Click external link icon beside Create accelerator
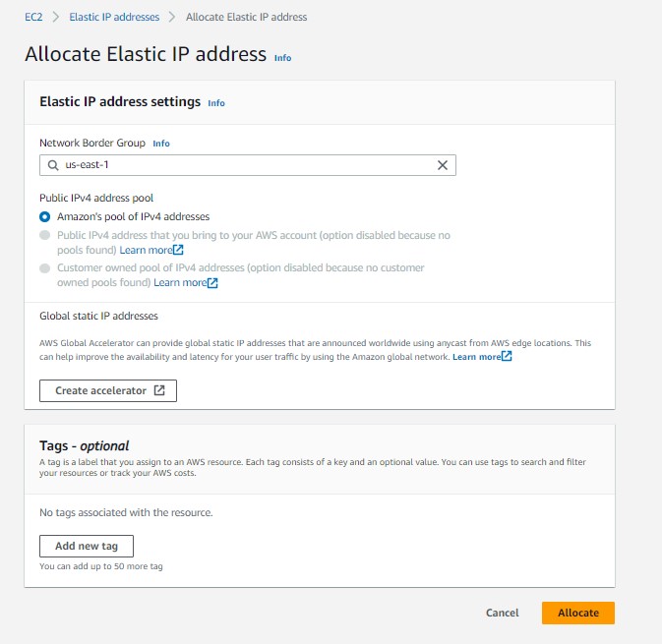 pos(159,390)
